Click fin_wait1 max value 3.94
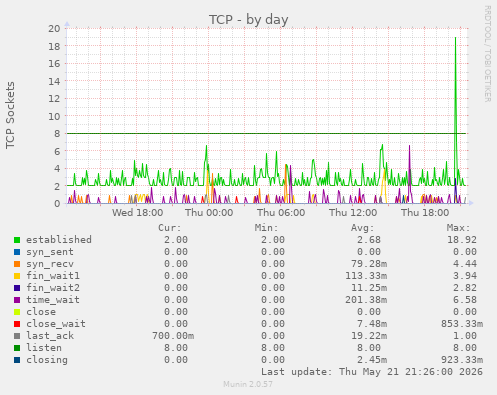The image size is (497, 395). tap(465, 276)
